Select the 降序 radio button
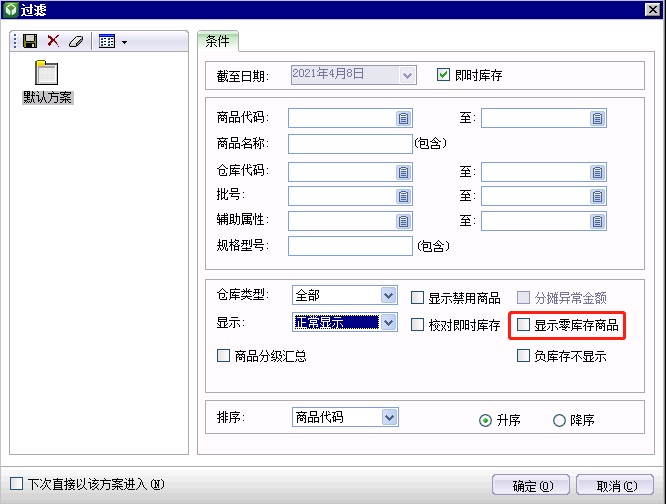Screen dimensions: 666x504 point(559,421)
